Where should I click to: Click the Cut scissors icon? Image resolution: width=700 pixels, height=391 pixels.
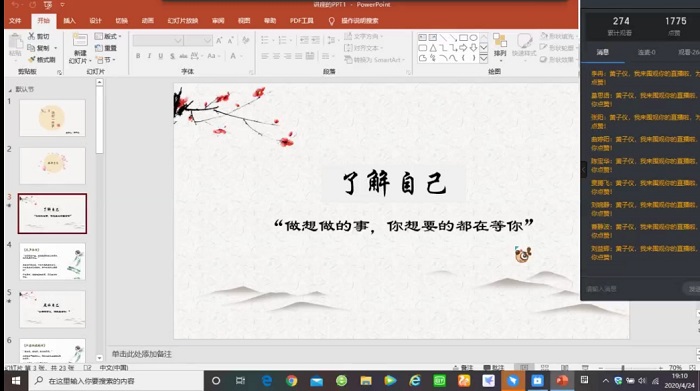(32, 36)
